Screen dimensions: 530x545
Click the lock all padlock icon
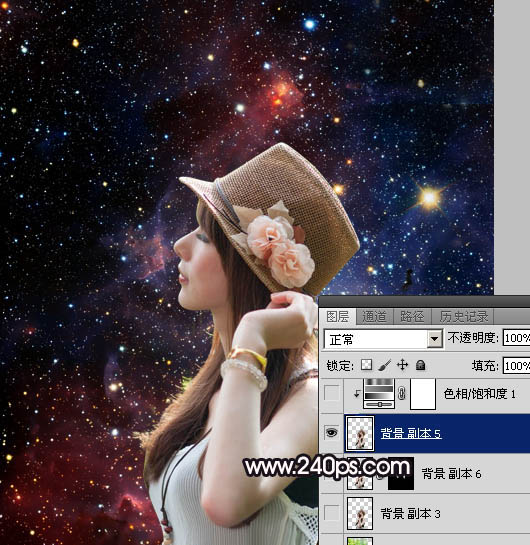[x=421, y=365]
